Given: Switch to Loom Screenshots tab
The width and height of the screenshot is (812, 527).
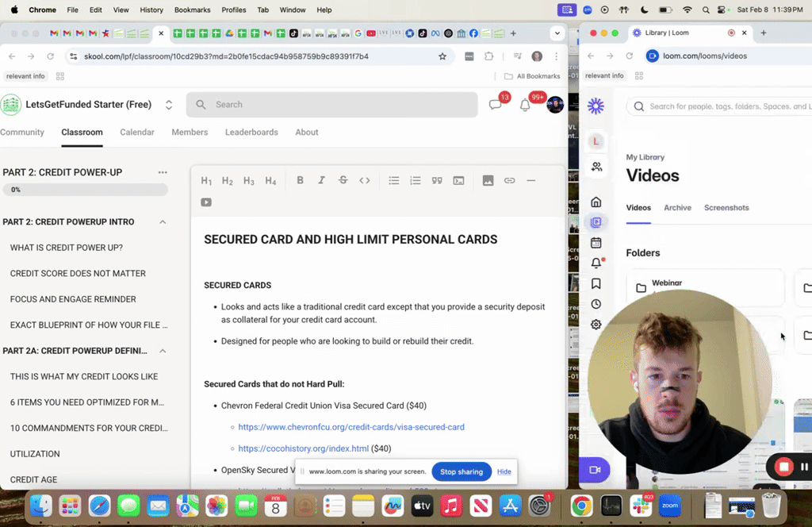Looking at the screenshot, I should pos(726,208).
